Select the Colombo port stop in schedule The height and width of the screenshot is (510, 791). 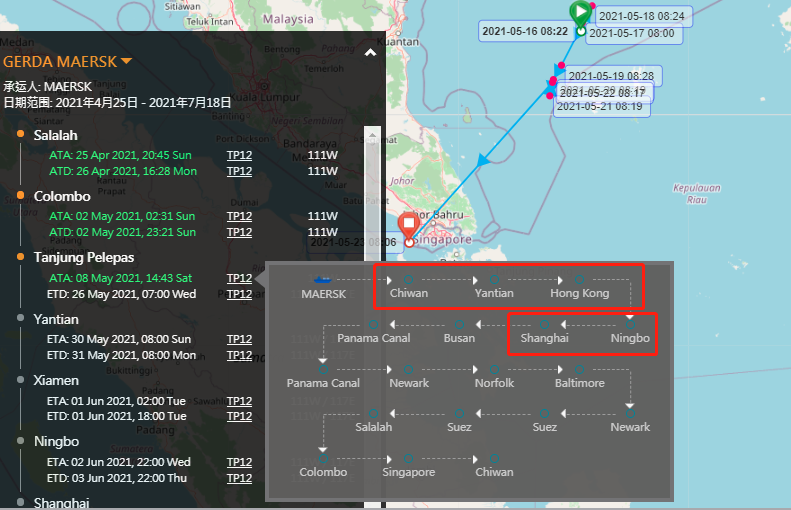point(62,196)
